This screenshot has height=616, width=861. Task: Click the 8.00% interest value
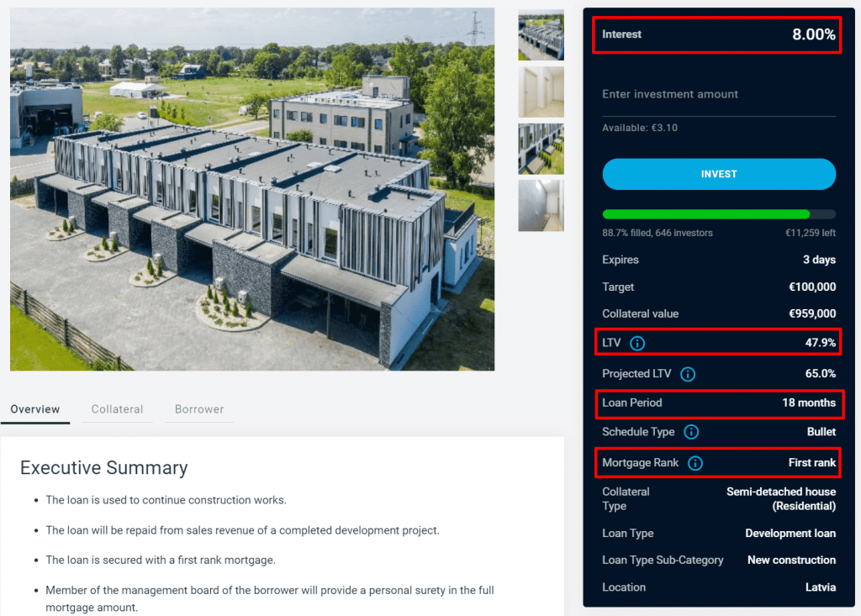tap(813, 34)
